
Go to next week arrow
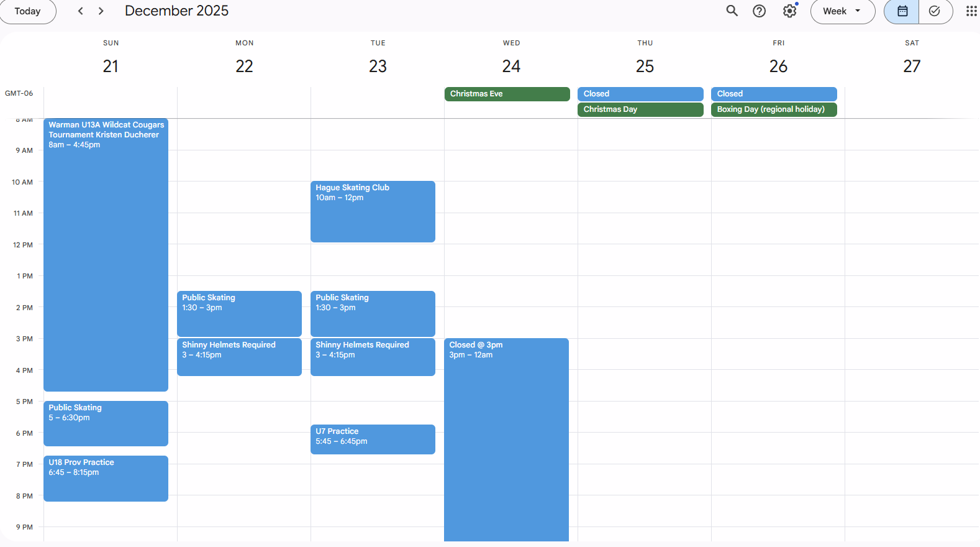coord(101,11)
